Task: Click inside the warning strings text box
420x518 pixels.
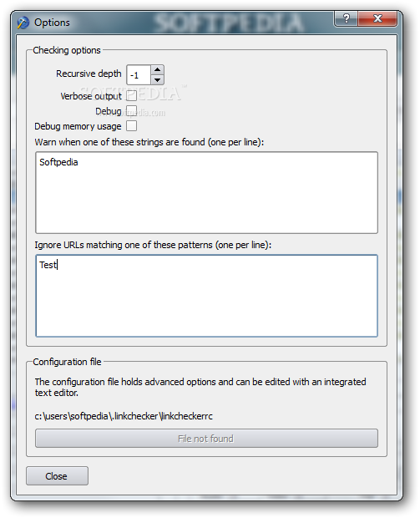Action: pos(207,193)
